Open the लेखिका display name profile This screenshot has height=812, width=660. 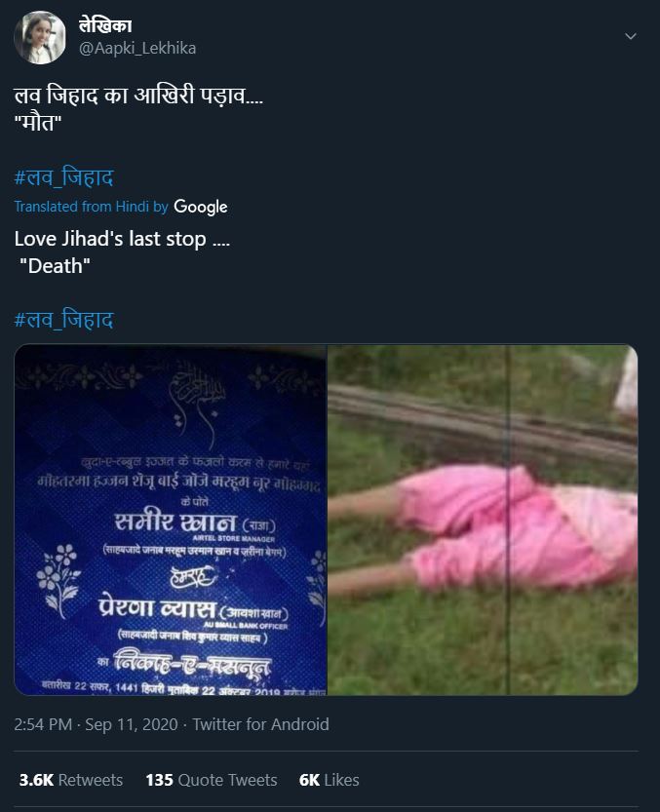105,25
